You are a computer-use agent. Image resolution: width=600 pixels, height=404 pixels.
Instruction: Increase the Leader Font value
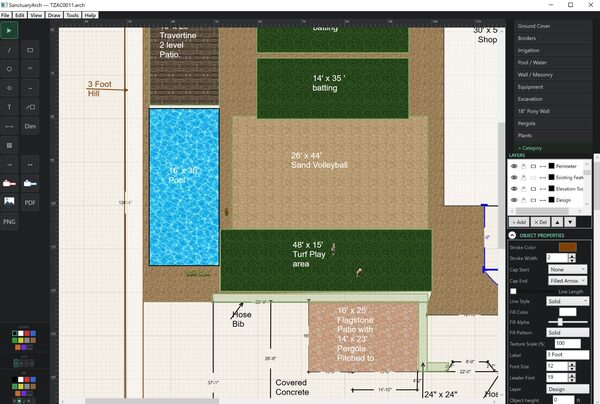click(572, 375)
